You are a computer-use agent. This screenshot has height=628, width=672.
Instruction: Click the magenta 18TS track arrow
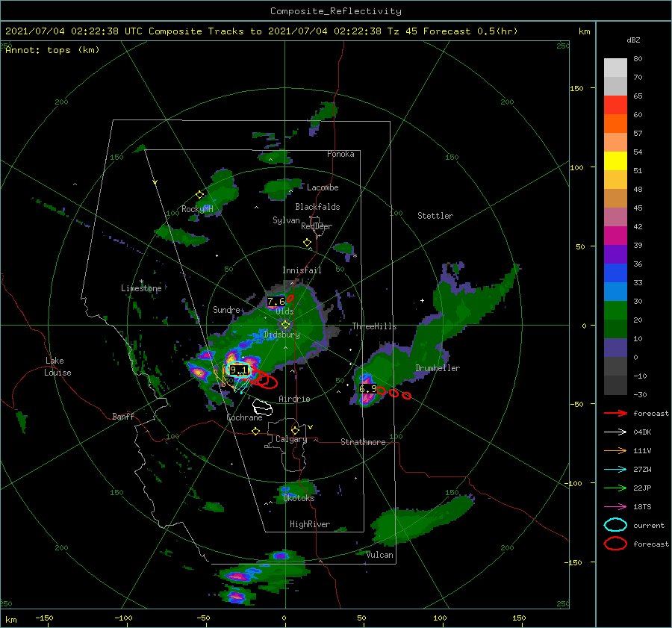click(615, 506)
